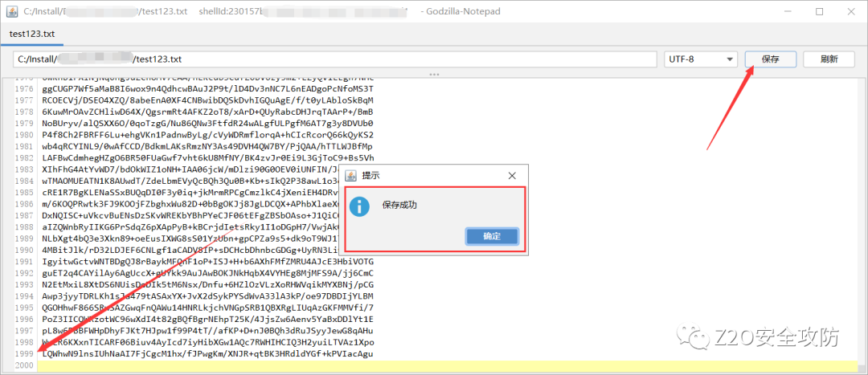Click line number 1982 in the gutter
Viewport: 868px width, 375px height.
coord(24,157)
